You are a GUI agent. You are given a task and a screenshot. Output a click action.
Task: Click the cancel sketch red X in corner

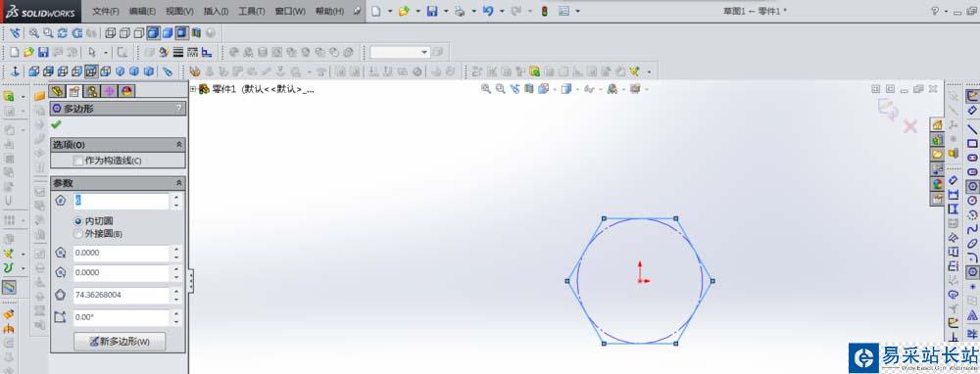(x=910, y=126)
